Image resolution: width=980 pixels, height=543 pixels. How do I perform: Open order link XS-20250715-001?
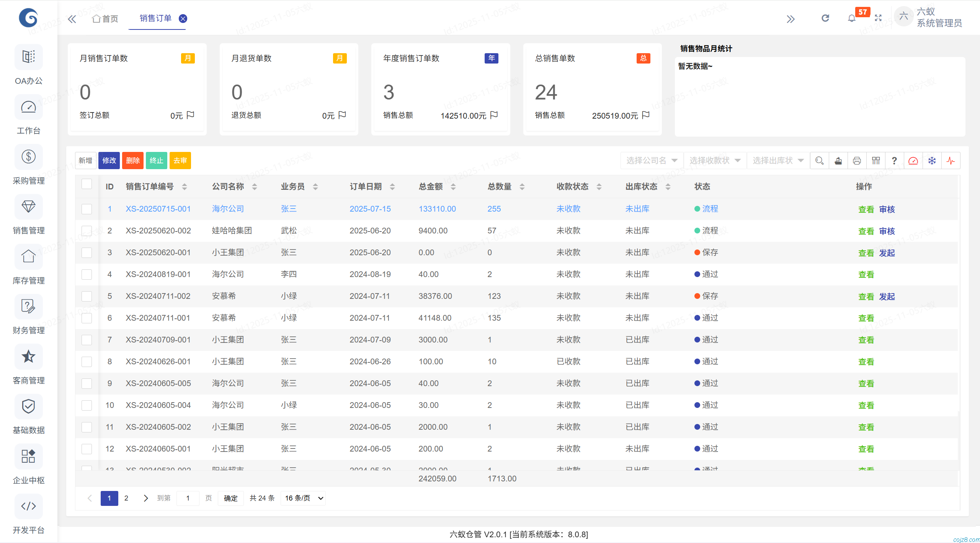[x=158, y=209]
